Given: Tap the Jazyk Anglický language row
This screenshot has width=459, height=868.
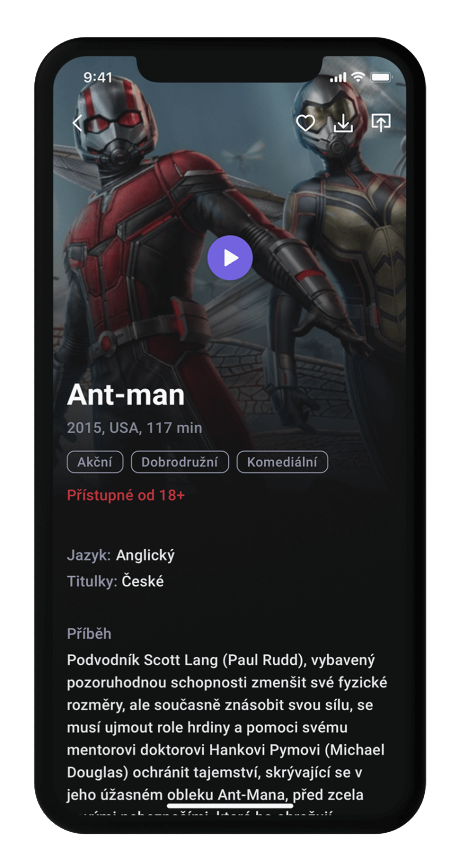Looking at the screenshot, I should (121, 555).
